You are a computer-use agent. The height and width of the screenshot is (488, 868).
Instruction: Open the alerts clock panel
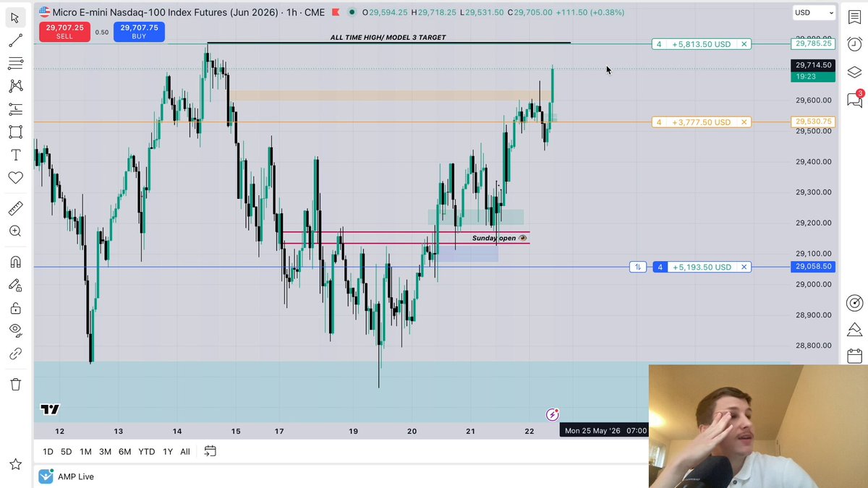[x=854, y=44]
